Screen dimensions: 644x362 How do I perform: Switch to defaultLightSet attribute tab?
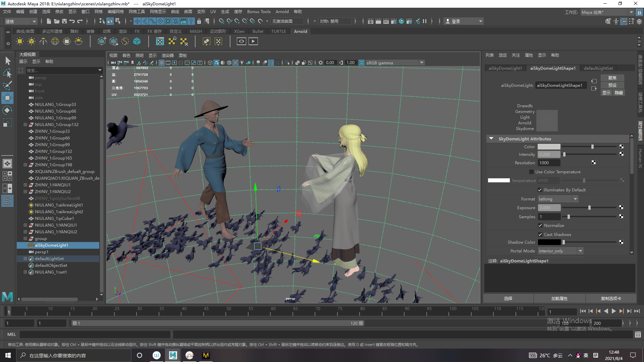[x=598, y=68]
